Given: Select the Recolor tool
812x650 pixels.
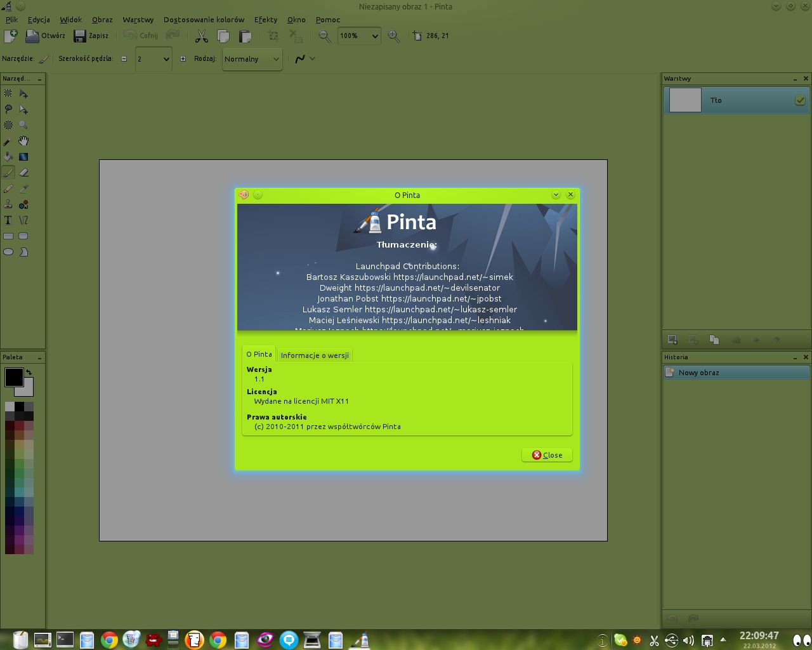Looking at the screenshot, I should (x=23, y=204).
